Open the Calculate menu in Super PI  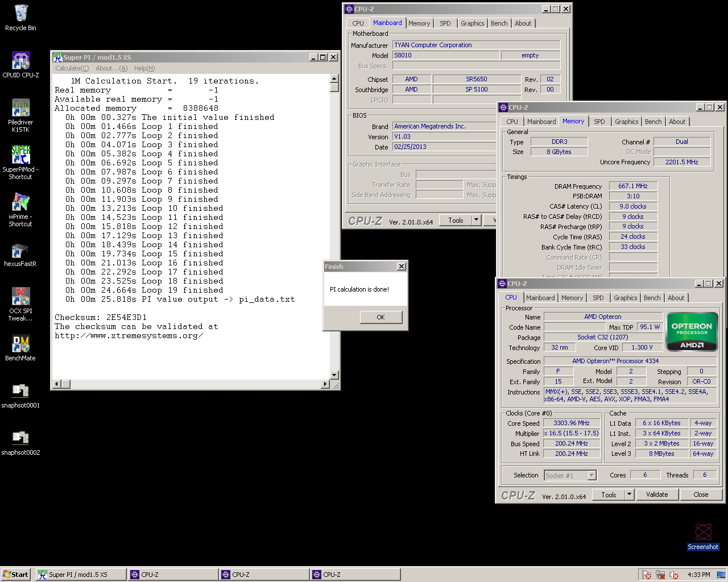pyautogui.click(x=72, y=68)
